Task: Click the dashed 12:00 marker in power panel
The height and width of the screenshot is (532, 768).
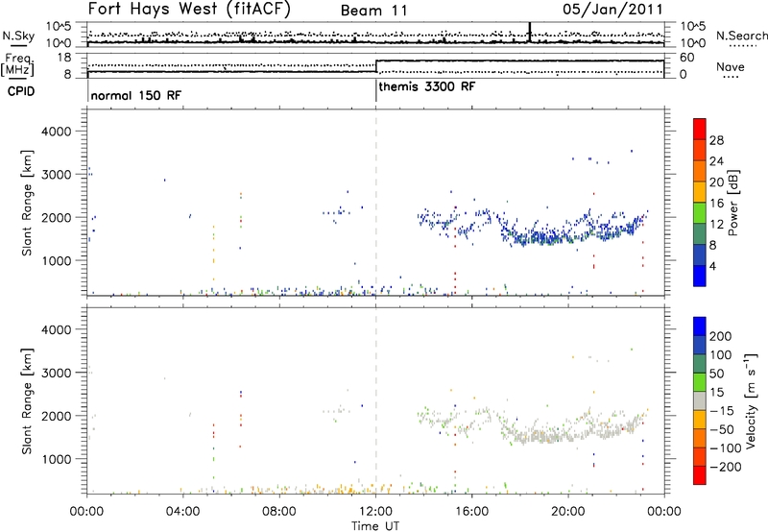Action: [375, 203]
